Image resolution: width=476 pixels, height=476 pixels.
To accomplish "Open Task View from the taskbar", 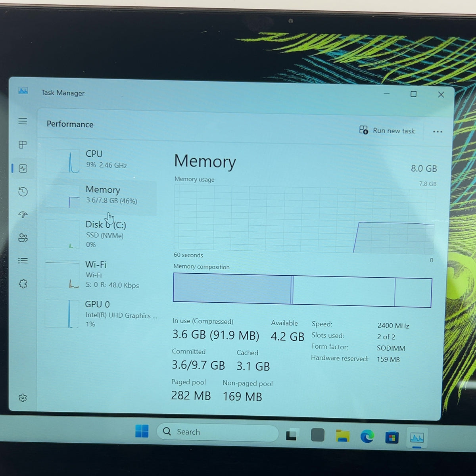I will [x=292, y=435].
